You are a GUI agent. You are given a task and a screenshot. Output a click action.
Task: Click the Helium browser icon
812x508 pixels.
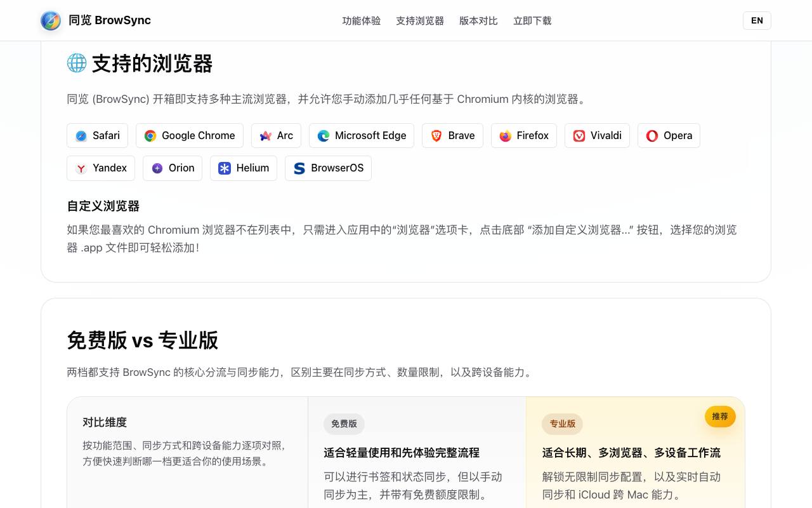225,168
